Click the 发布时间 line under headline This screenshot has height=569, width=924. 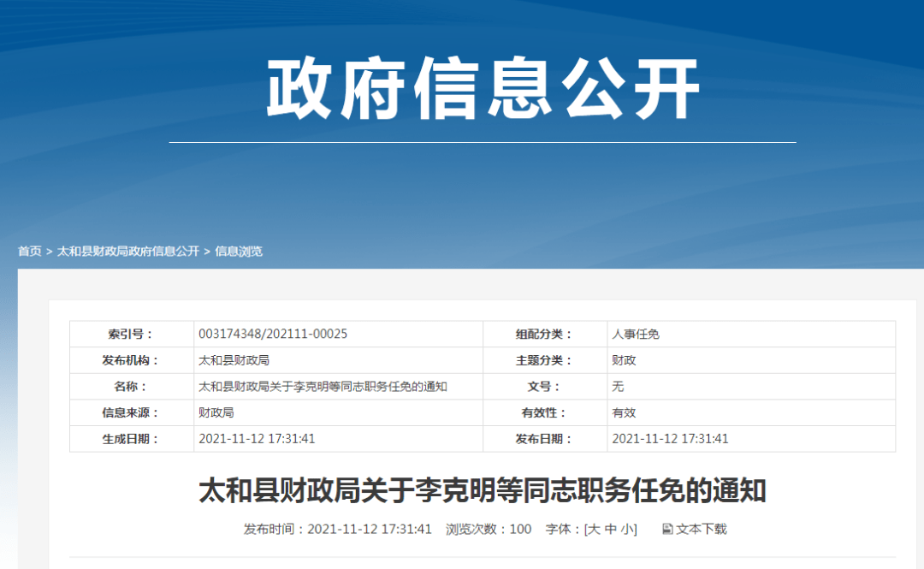pyautogui.click(x=338, y=529)
